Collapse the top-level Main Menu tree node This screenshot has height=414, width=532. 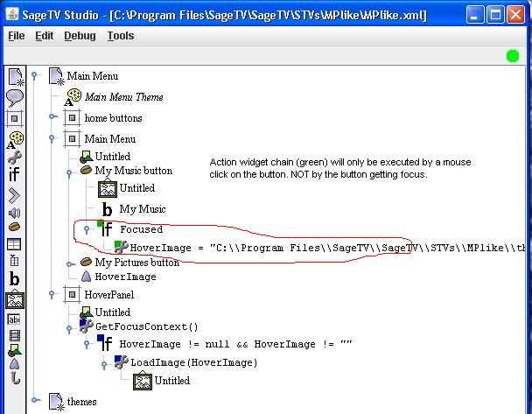pos(35,76)
